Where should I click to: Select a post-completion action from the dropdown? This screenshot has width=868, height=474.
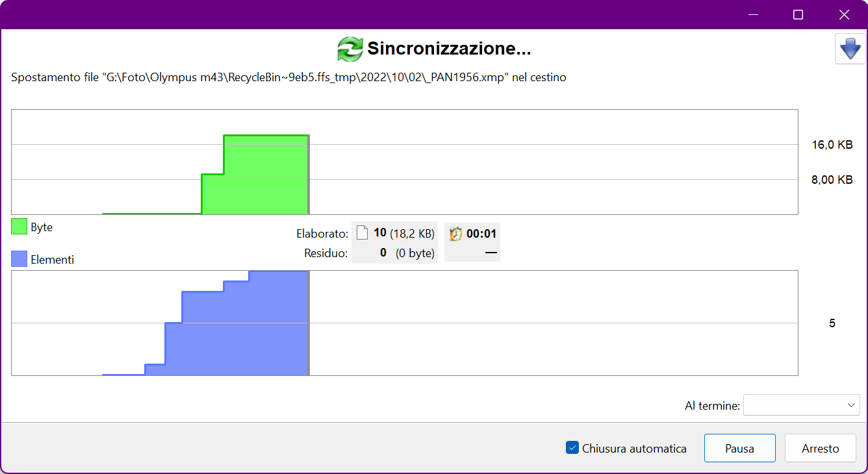[x=802, y=405]
